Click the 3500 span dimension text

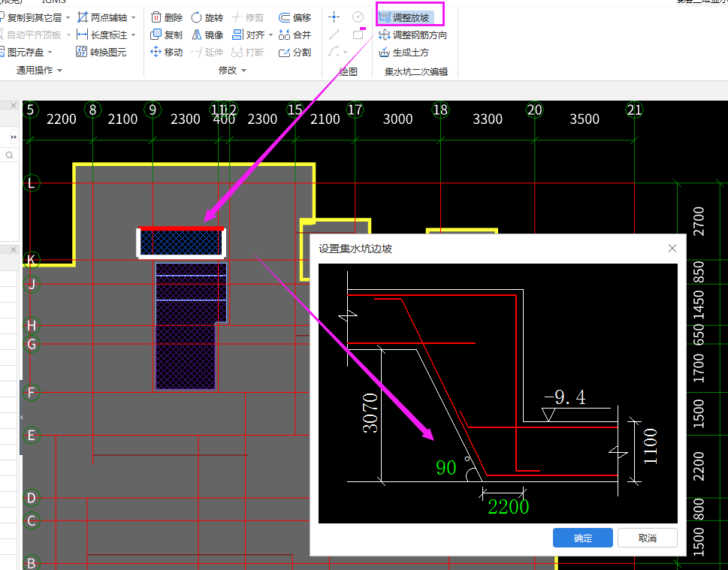(x=584, y=119)
